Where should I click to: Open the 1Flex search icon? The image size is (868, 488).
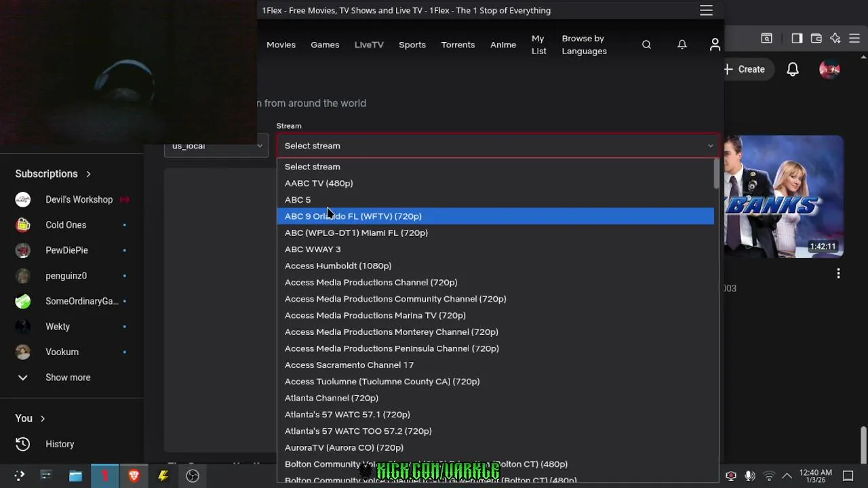[646, 45]
